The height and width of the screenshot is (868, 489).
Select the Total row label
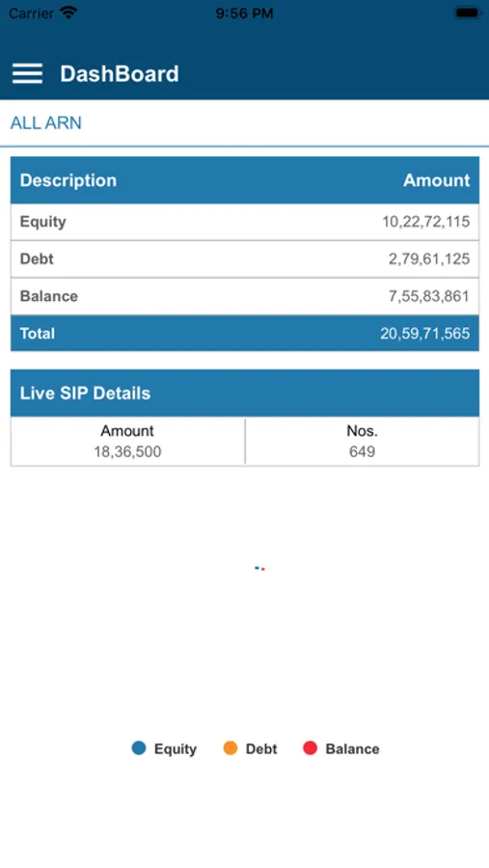click(x=37, y=334)
